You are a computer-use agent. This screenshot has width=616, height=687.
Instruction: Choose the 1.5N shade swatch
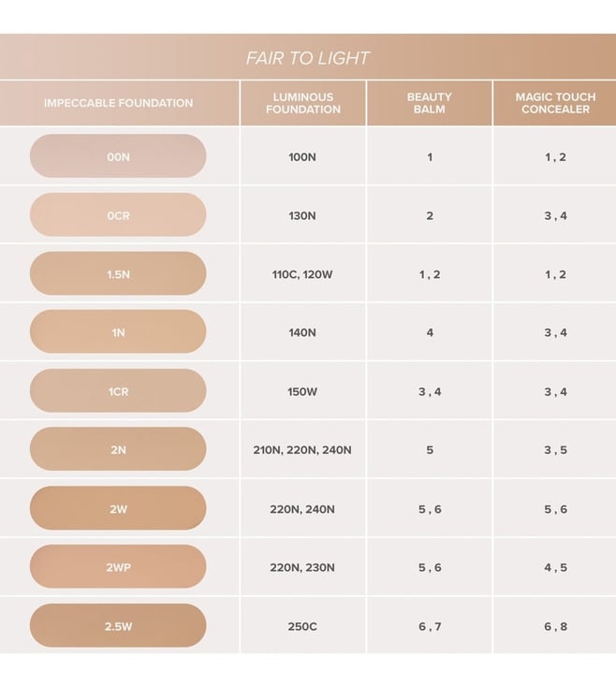tap(118, 274)
